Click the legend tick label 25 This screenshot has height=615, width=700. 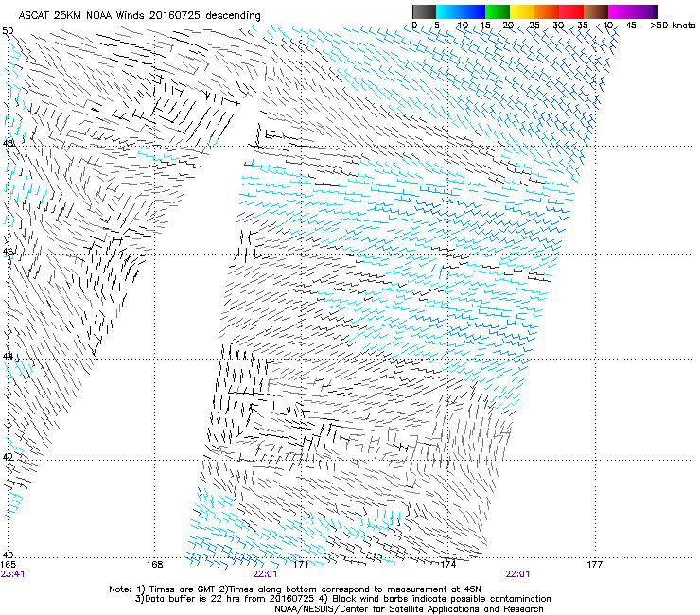point(534,26)
